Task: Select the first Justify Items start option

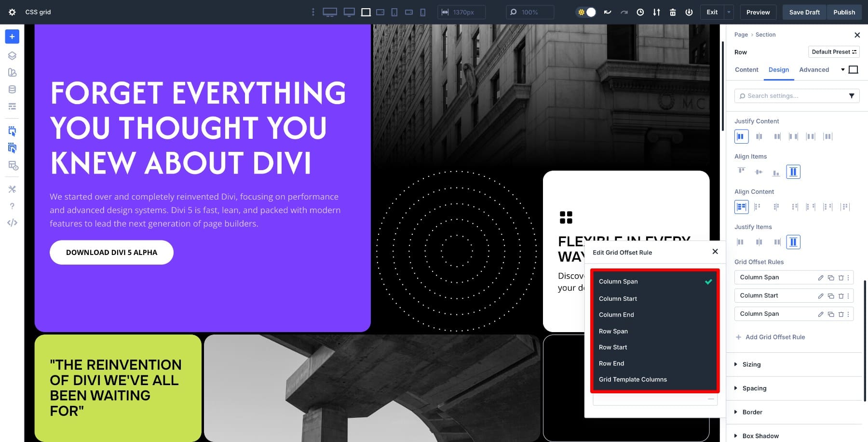Action: point(740,242)
